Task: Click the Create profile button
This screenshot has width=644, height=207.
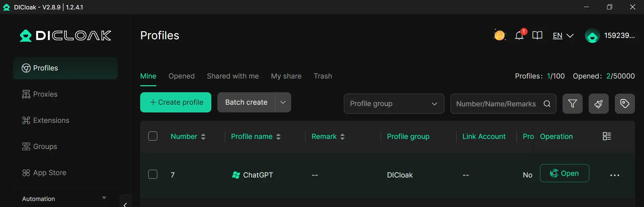Action: [176, 102]
